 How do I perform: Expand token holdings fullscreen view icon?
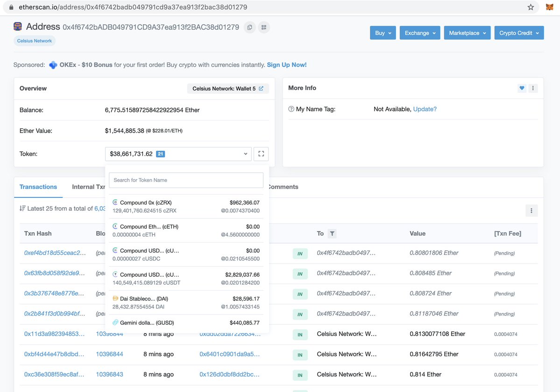[261, 154]
